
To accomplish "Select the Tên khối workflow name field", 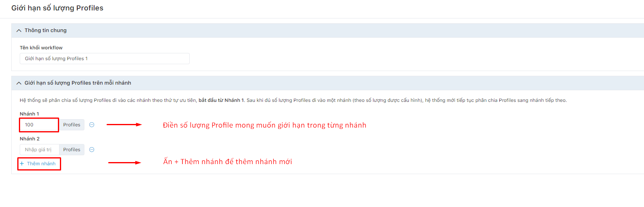I will click(x=105, y=59).
